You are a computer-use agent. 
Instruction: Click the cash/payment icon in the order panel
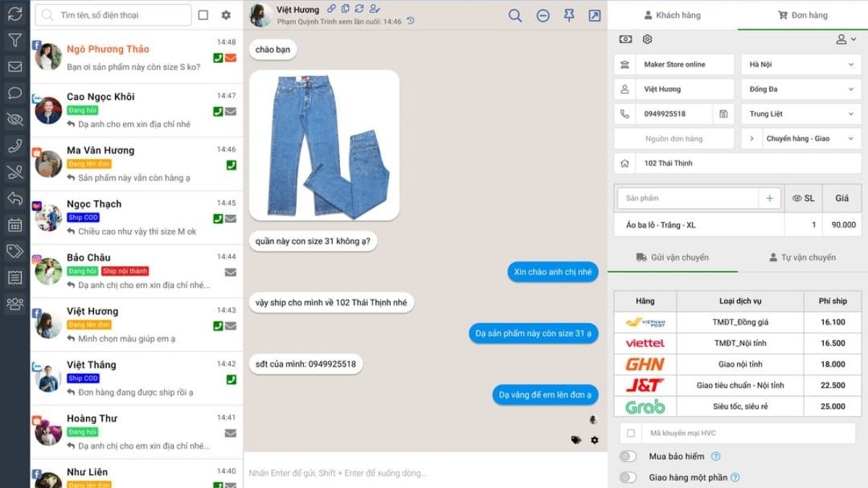(625, 39)
